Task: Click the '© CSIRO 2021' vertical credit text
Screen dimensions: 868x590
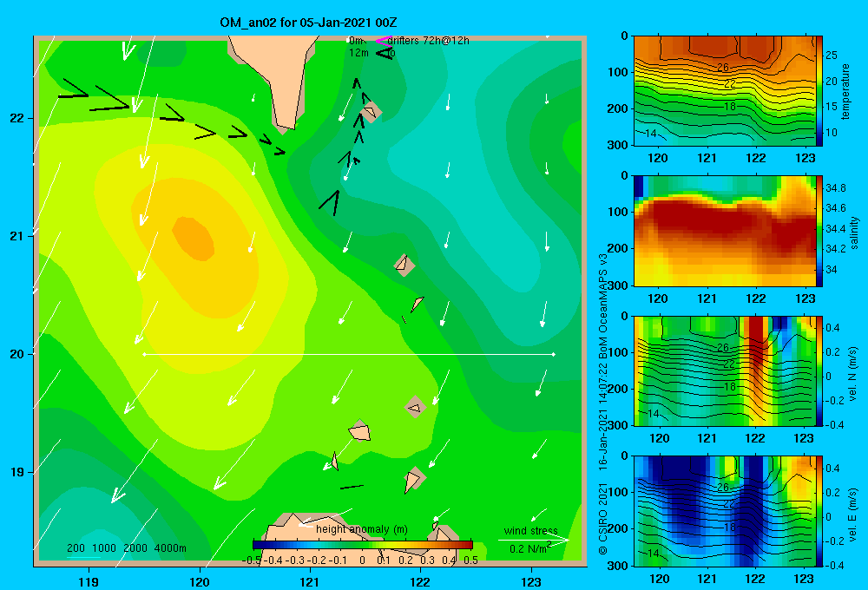Action: (x=603, y=519)
